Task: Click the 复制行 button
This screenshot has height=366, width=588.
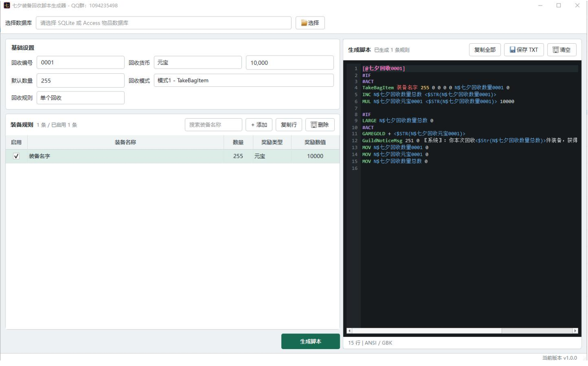Action: pyautogui.click(x=288, y=125)
